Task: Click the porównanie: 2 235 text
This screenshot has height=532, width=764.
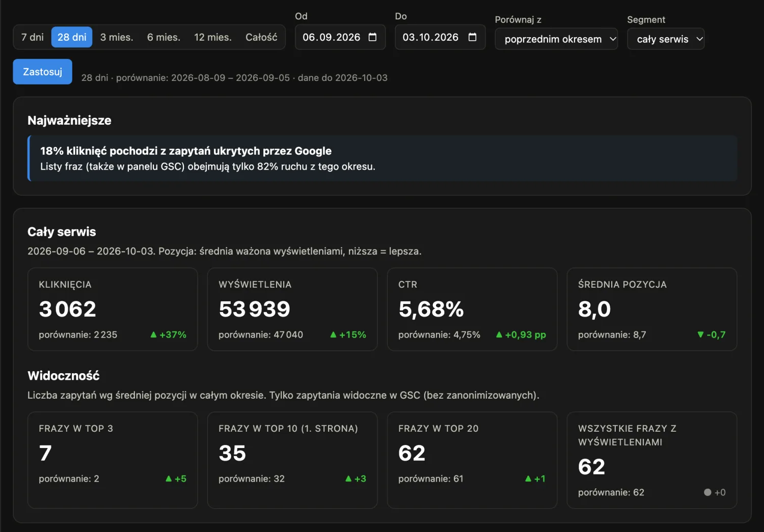Action: click(78, 334)
